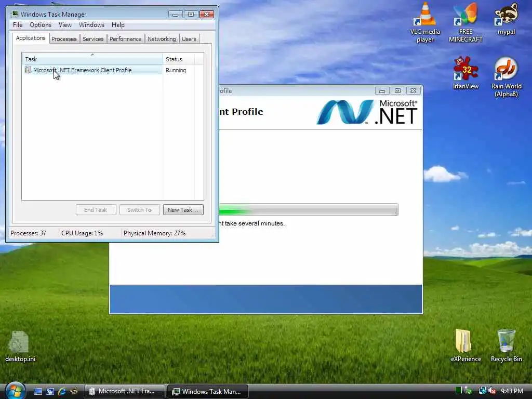Sort by the Task column header

pyautogui.click(x=92, y=59)
